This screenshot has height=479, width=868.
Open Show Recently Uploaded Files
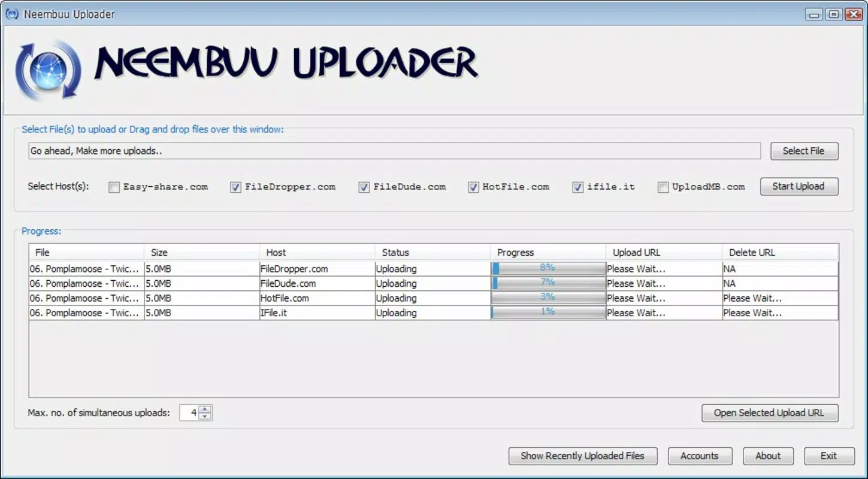click(x=582, y=456)
